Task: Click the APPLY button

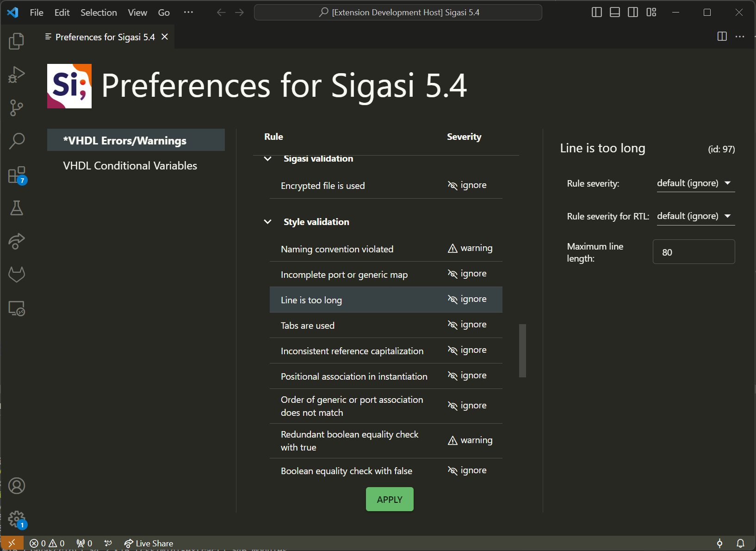Action: coord(390,499)
